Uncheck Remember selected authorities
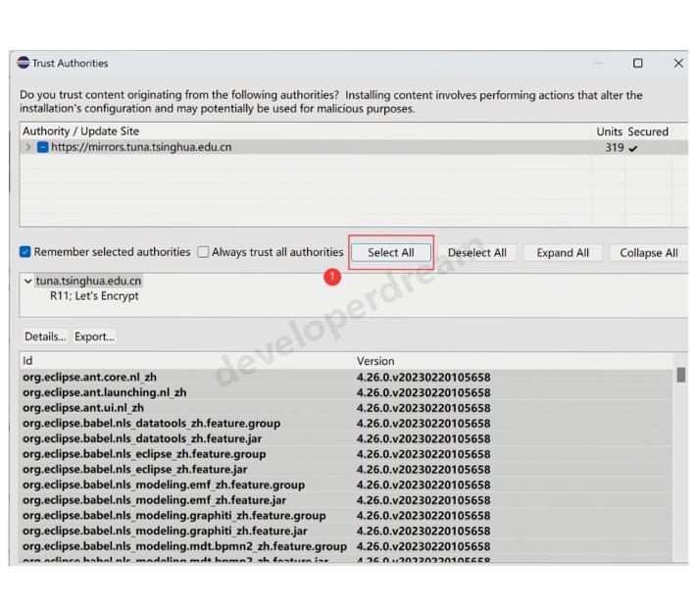Viewport: 696px width, 616px height. (25, 252)
